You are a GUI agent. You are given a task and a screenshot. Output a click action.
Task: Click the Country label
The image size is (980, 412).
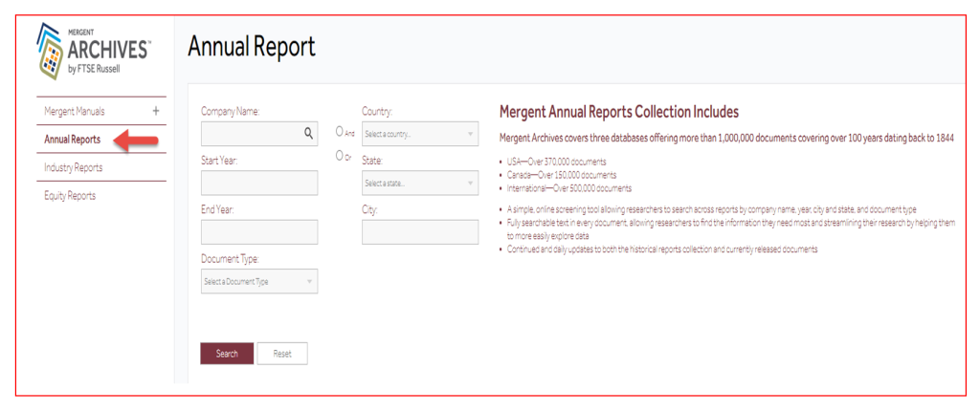coord(377,111)
